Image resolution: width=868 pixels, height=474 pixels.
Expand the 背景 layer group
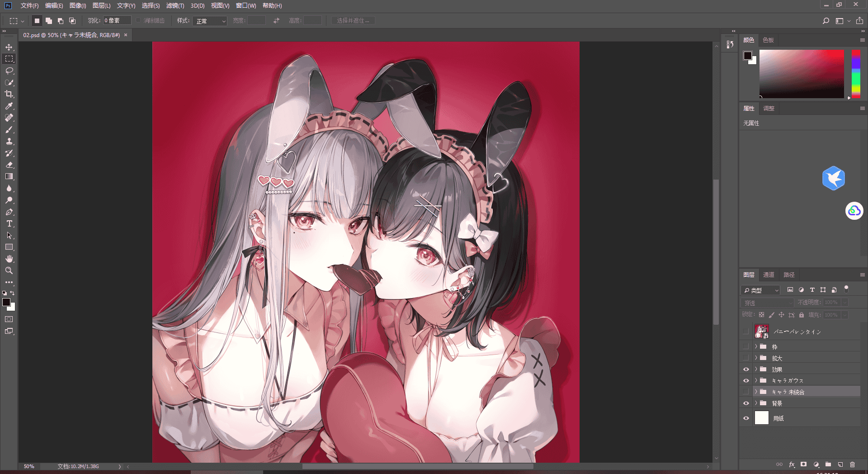(756, 403)
